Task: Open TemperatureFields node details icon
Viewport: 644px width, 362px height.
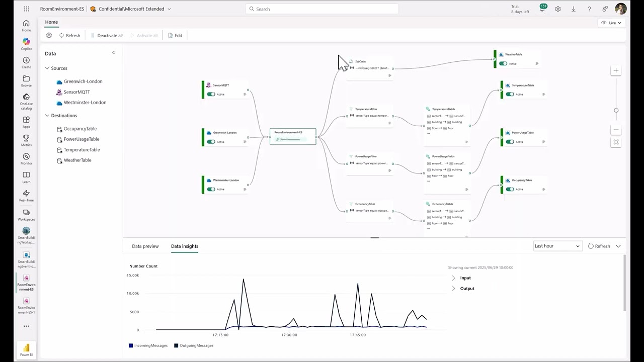Action: point(467,142)
